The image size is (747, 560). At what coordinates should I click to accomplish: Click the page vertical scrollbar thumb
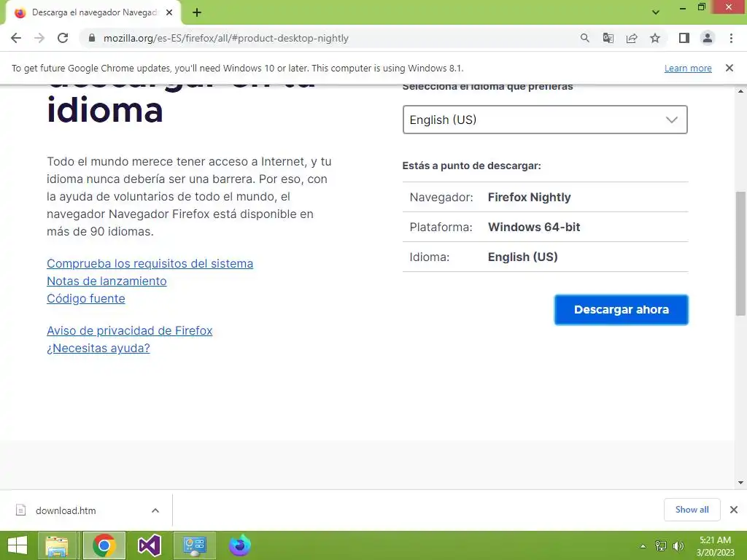point(740,253)
